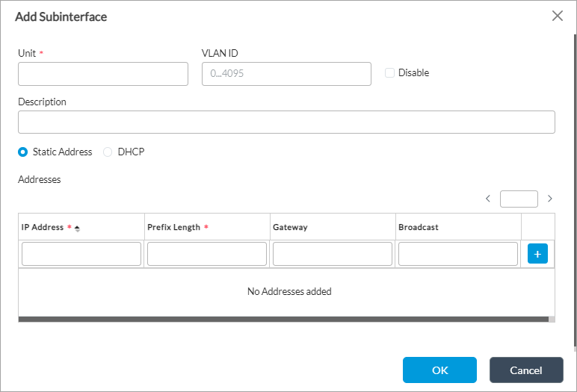Cancel the subinterface dialog
Viewport: 577px width, 392px height.
tap(526, 370)
